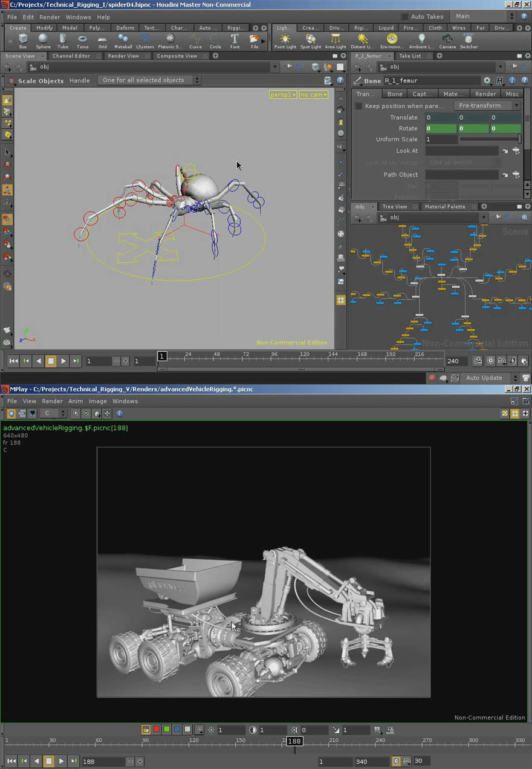532x769 pixels.
Task: Click the Distant Light shelf tool
Action: (x=362, y=41)
